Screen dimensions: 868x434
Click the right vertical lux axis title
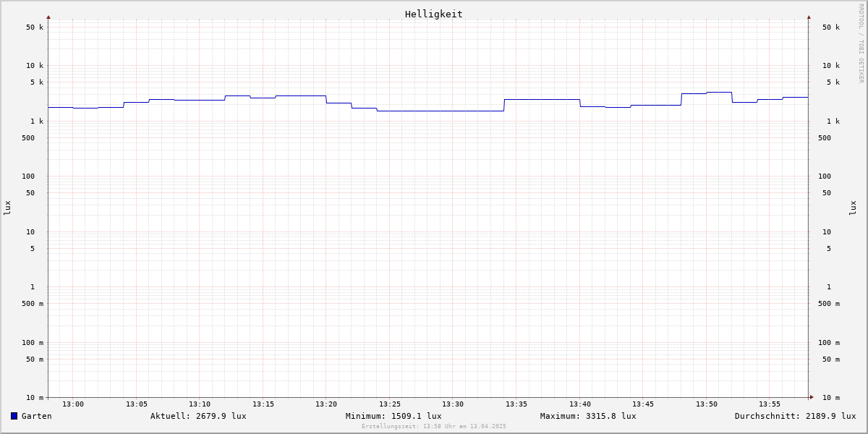click(853, 208)
